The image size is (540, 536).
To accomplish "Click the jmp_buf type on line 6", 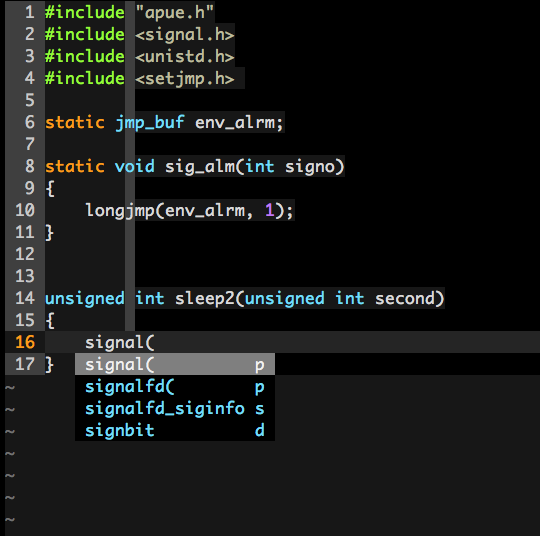I will pos(150,123).
